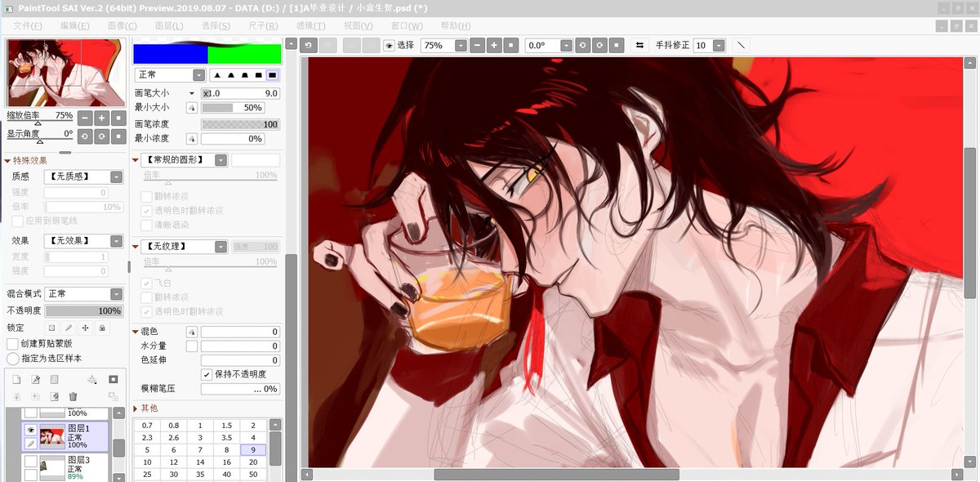Clear the layer with the eraser page icon

[x=55, y=396]
